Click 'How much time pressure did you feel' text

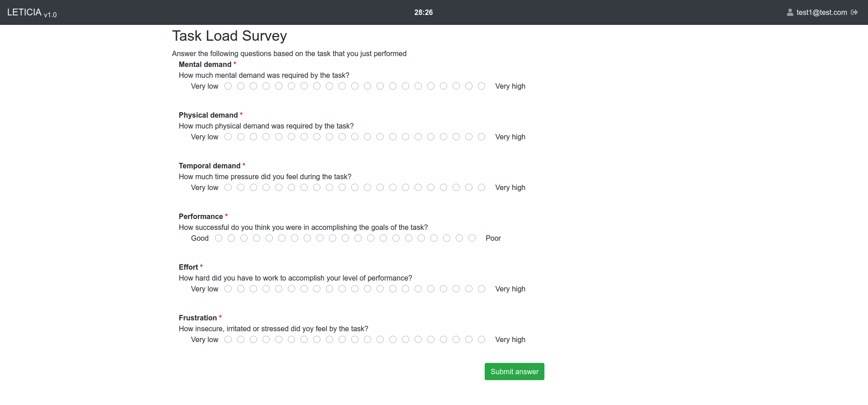click(x=265, y=176)
